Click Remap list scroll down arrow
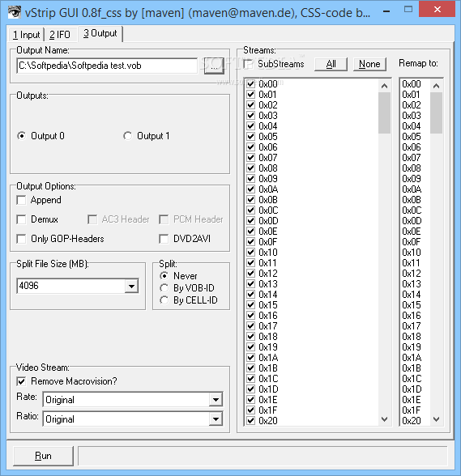461x476 pixels. tap(437, 419)
